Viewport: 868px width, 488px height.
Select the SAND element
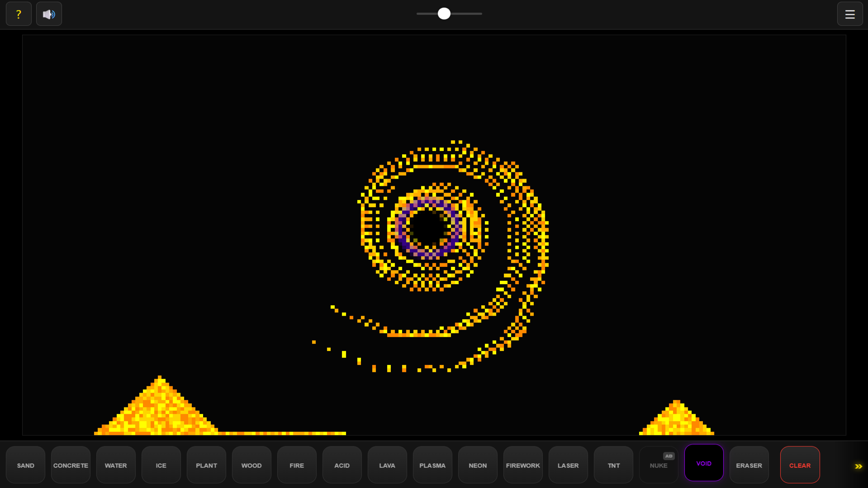25,465
